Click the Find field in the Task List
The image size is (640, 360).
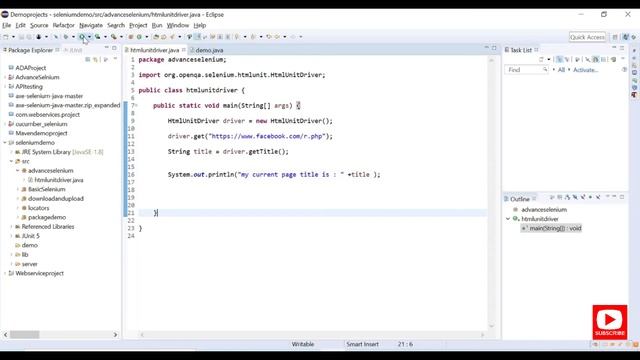point(527,70)
